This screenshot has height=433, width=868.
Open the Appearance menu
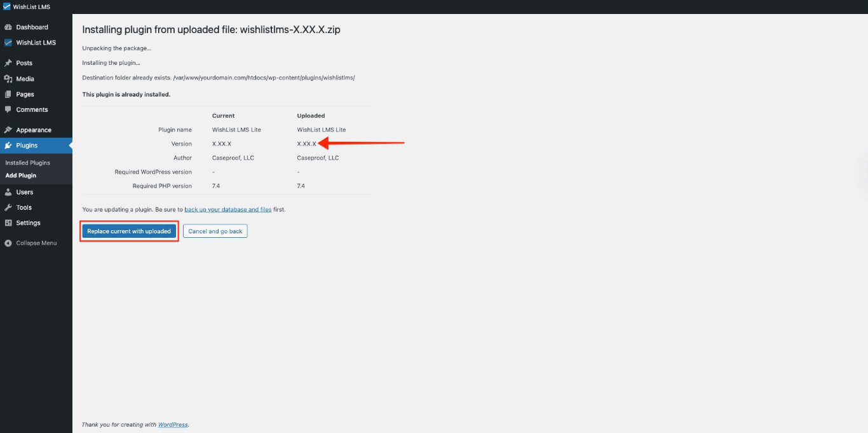click(x=32, y=129)
